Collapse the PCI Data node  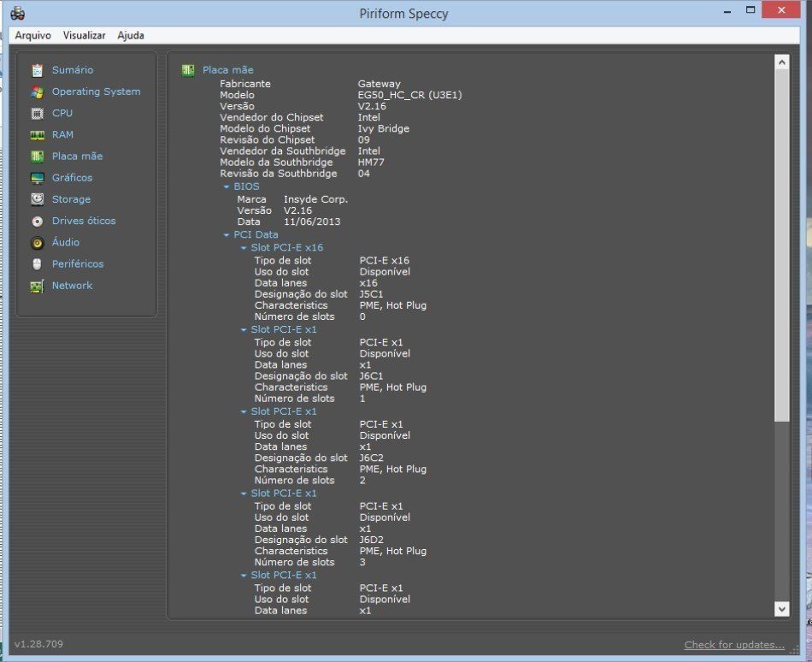pyautogui.click(x=227, y=235)
